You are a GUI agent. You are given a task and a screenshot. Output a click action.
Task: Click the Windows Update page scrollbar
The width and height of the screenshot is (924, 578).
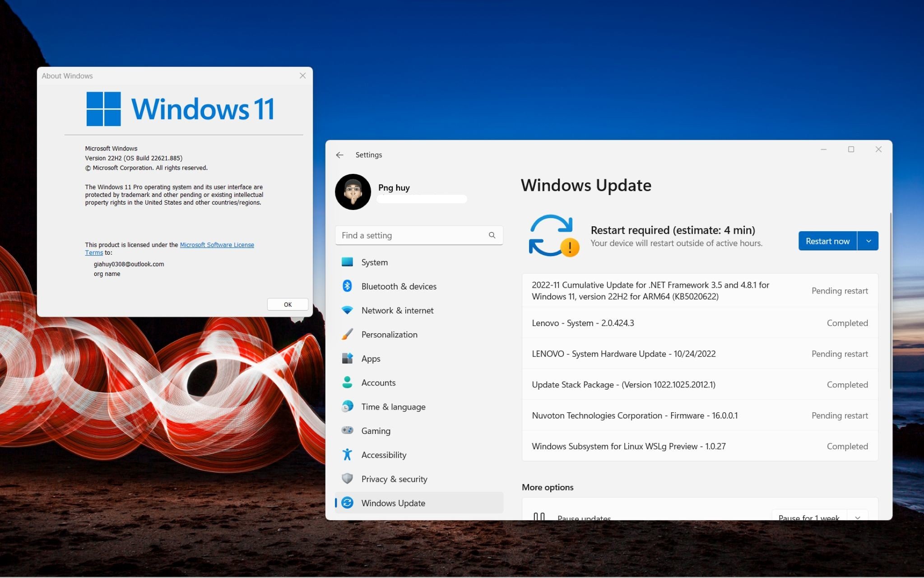[890, 300]
